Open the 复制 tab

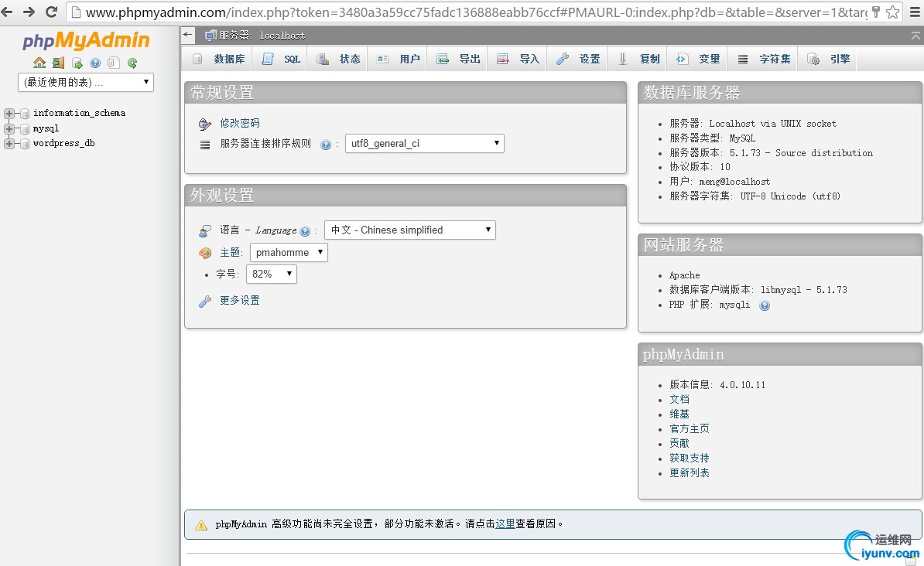638,59
